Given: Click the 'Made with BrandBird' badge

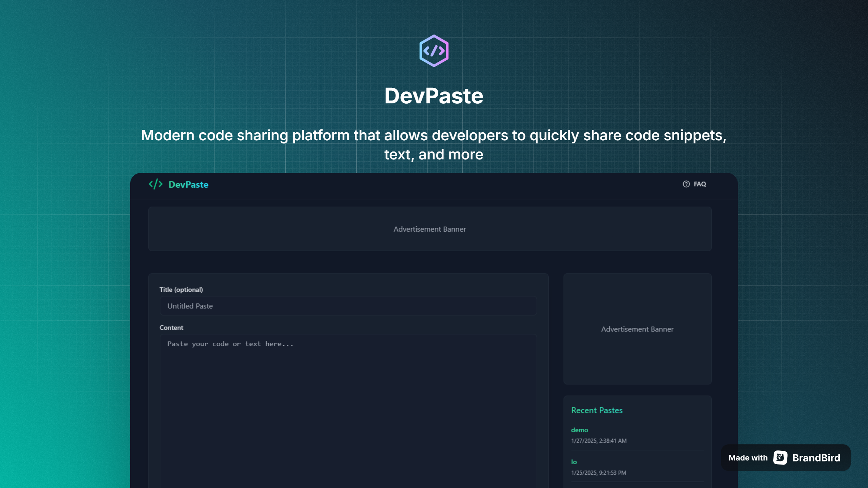Looking at the screenshot, I should click(785, 457).
